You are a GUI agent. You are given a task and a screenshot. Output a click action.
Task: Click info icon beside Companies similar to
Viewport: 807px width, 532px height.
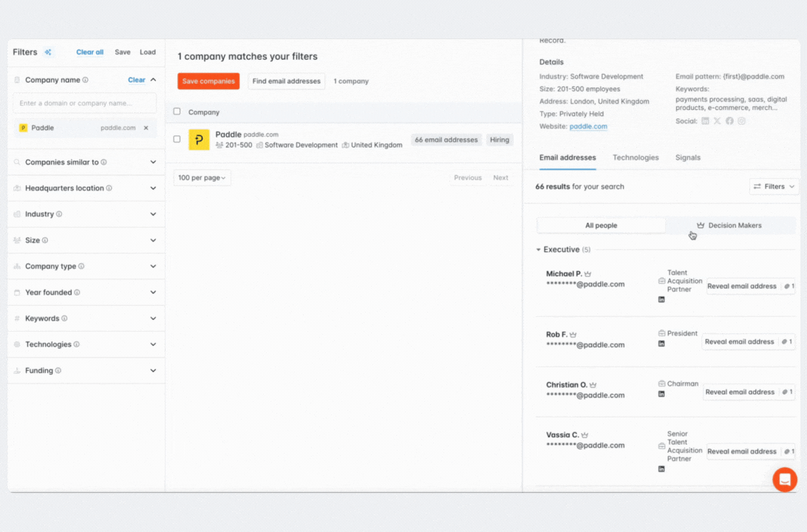point(104,162)
